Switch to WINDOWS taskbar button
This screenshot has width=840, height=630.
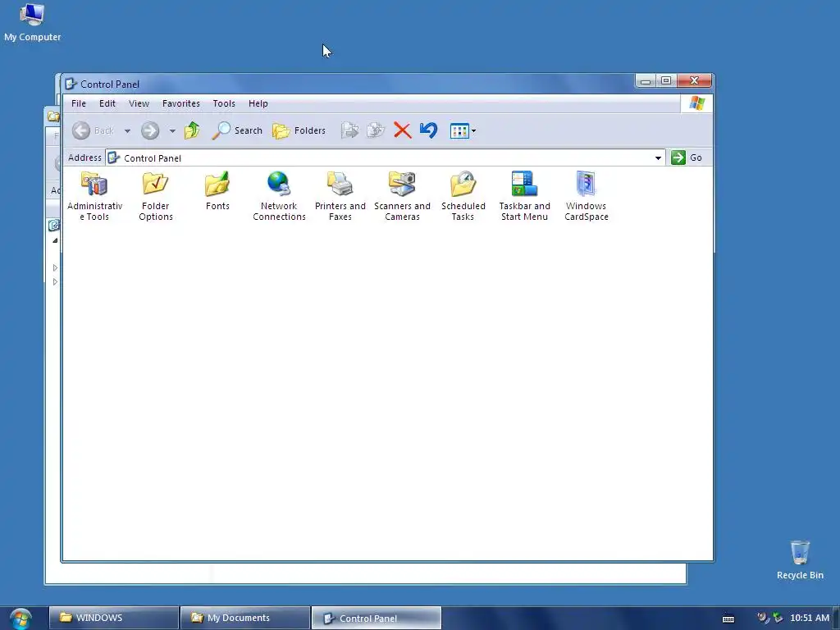[113, 618]
